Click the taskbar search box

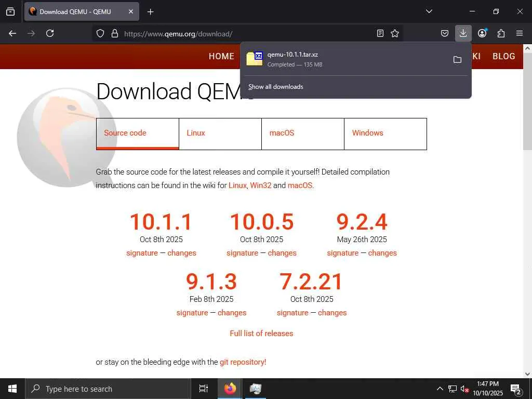point(108,389)
